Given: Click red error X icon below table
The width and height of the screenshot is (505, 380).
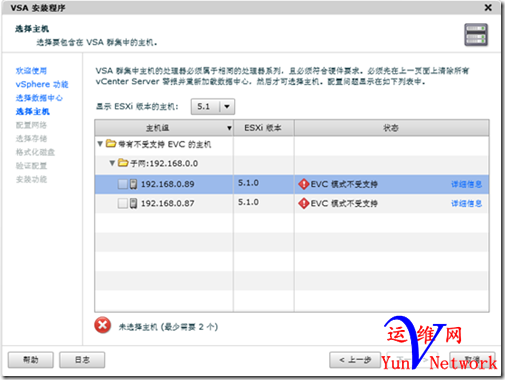Looking at the screenshot, I should pyautogui.click(x=103, y=325).
